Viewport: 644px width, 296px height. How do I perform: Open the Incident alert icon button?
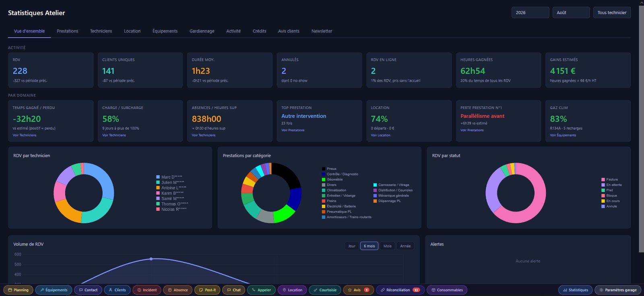(x=147, y=290)
